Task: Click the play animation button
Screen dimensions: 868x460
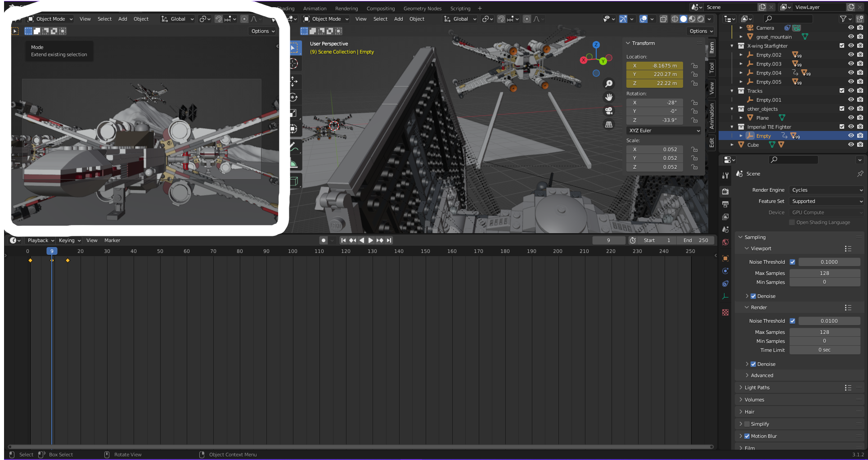Action: click(x=371, y=240)
